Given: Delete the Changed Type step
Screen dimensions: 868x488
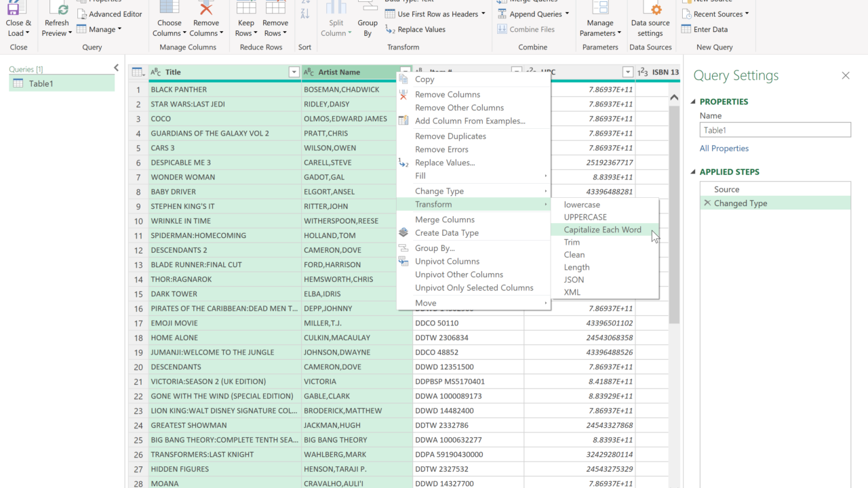Looking at the screenshot, I should click(x=707, y=203).
